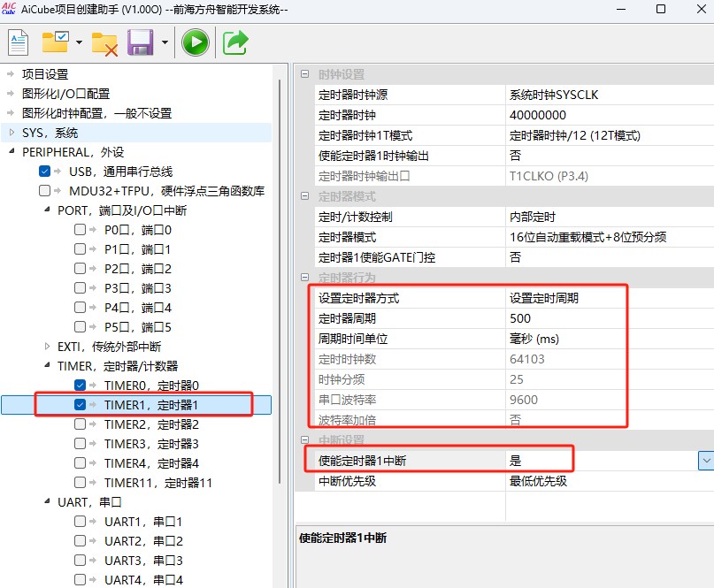This screenshot has height=588, width=714.
Task: Click the arrow icon beside TIMER1 定时器1
Action: pos(93,405)
